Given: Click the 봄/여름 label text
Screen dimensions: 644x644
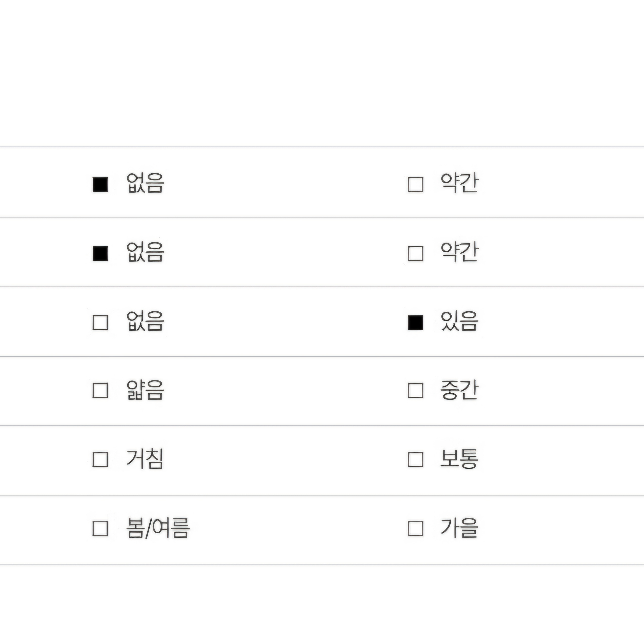Looking at the screenshot, I should coord(158,528).
